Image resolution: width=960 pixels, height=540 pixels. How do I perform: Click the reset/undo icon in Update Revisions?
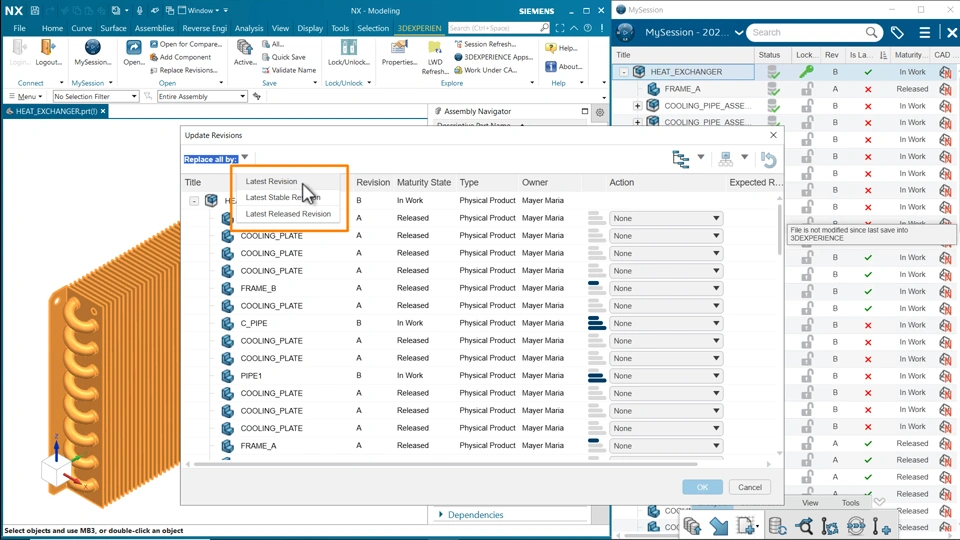[x=768, y=159]
